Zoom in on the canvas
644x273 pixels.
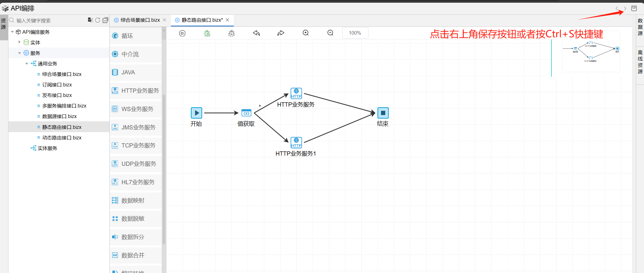click(x=306, y=33)
